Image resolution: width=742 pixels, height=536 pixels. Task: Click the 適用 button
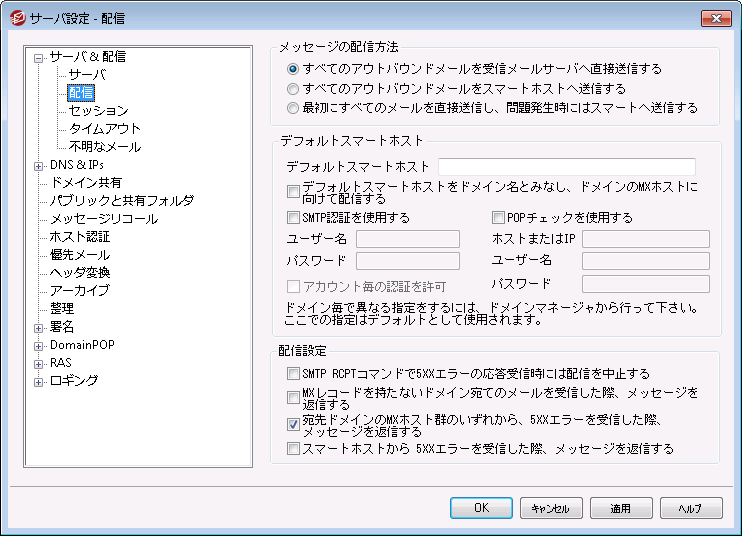620,508
